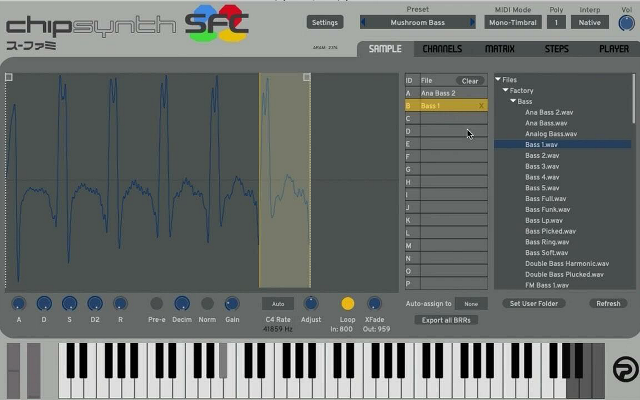Image resolution: width=640 pixels, height=400 pixels.
Task: Switch to the STEPS tab
Action: [556, 49]
